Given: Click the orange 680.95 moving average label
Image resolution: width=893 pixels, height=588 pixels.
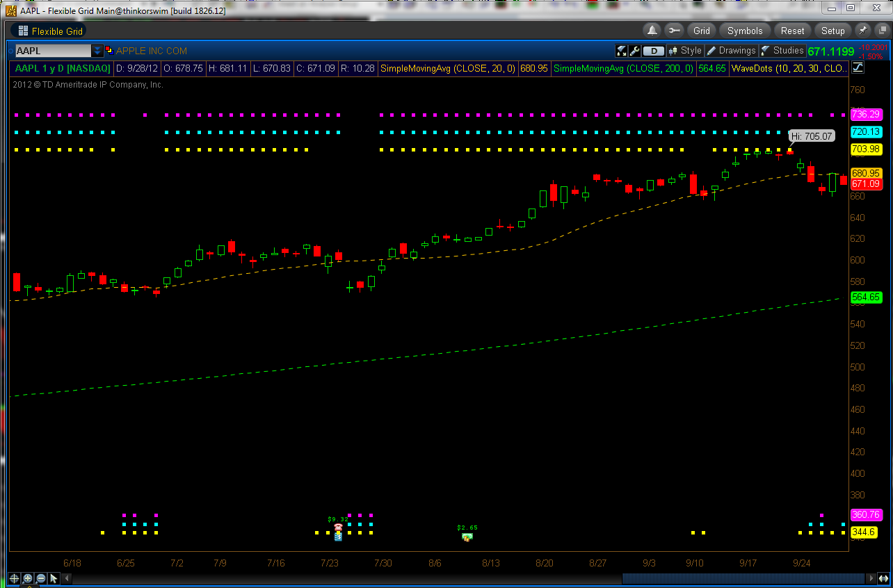Looking at the screenshot, I should tap(866, 173).
